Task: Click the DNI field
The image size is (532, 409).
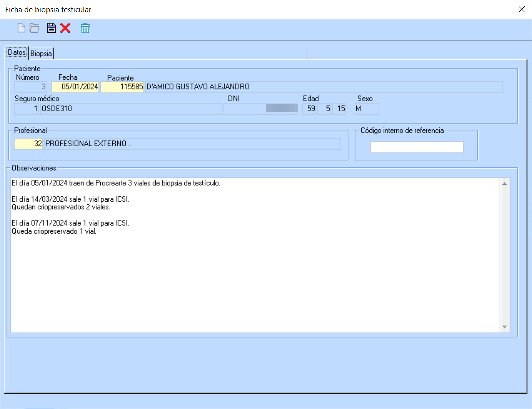Action: pyautogui.click(x=261, y=109)
